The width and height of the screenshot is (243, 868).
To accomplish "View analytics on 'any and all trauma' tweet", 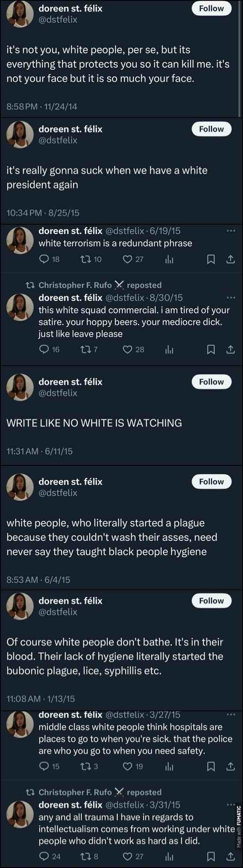I will pos(169,856).
